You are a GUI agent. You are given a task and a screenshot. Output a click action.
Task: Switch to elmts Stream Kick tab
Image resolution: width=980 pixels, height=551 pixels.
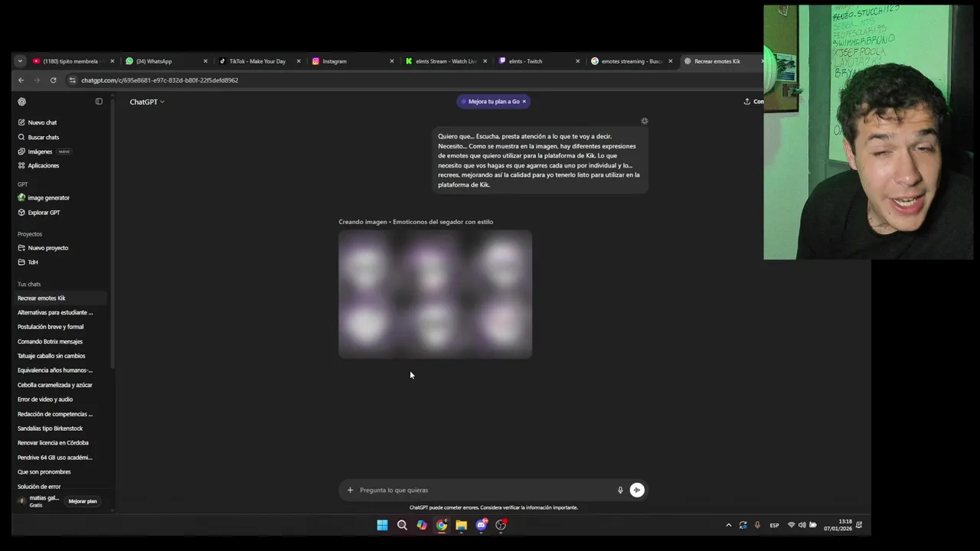coord(446,61)
